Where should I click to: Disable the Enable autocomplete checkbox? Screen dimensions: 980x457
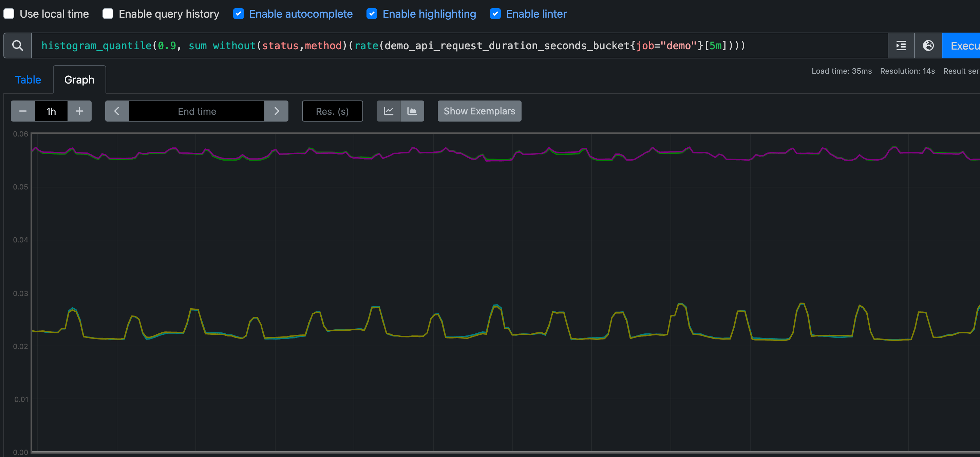(x=239, y=14)
